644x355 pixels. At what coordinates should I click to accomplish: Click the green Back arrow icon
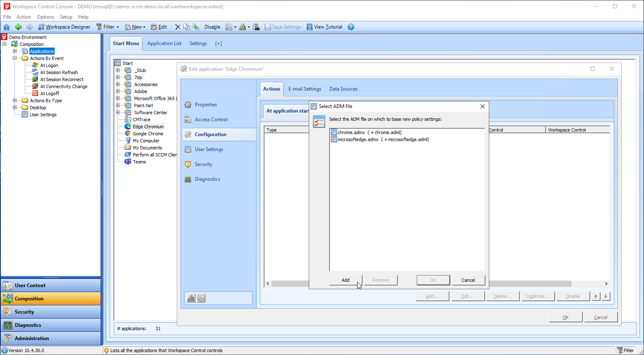(18, 27)
